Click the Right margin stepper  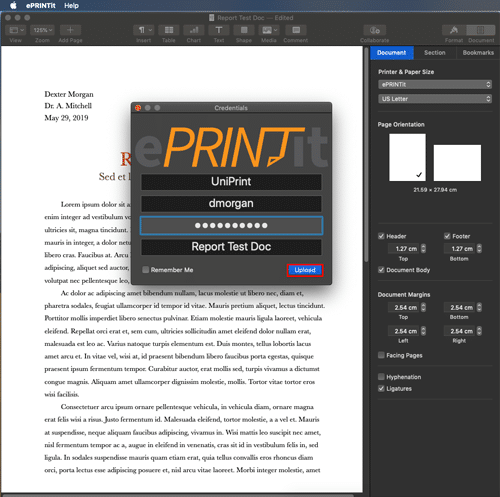[x=479, y=331]
